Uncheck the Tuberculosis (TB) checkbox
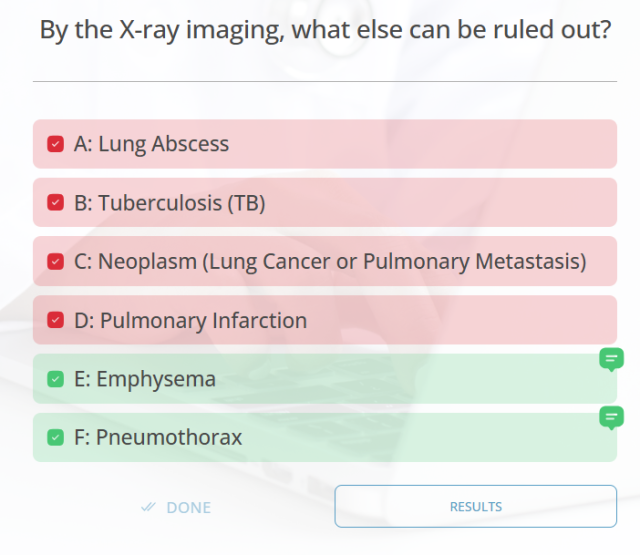640x555 pixels. [x=56, y=203]
